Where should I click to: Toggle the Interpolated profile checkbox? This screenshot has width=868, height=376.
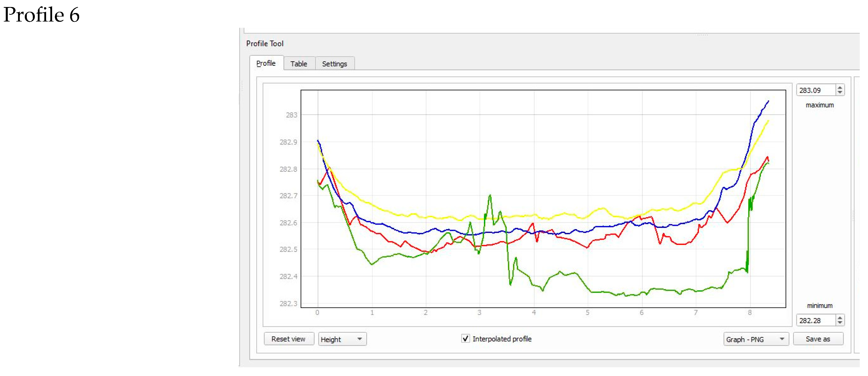pos(465,339)
